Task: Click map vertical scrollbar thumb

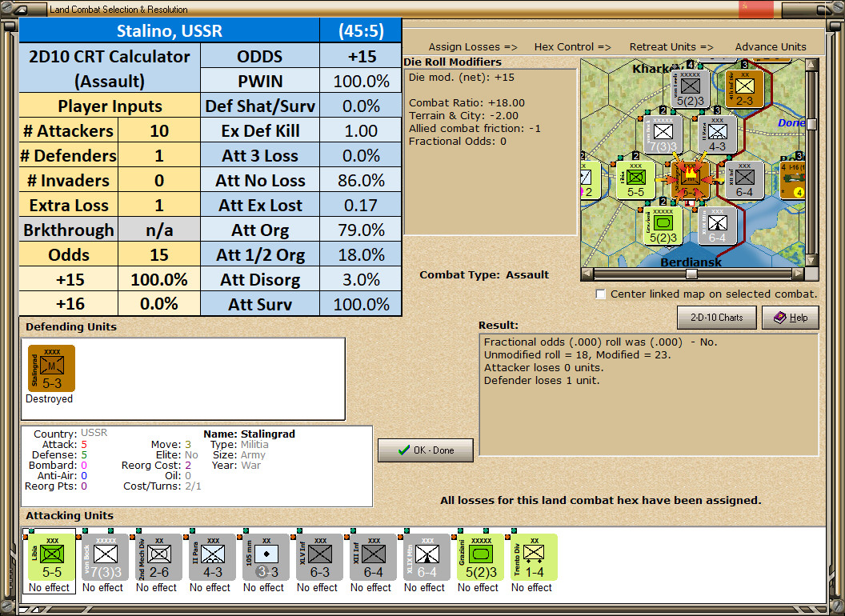Action: [x=811, y=124]
